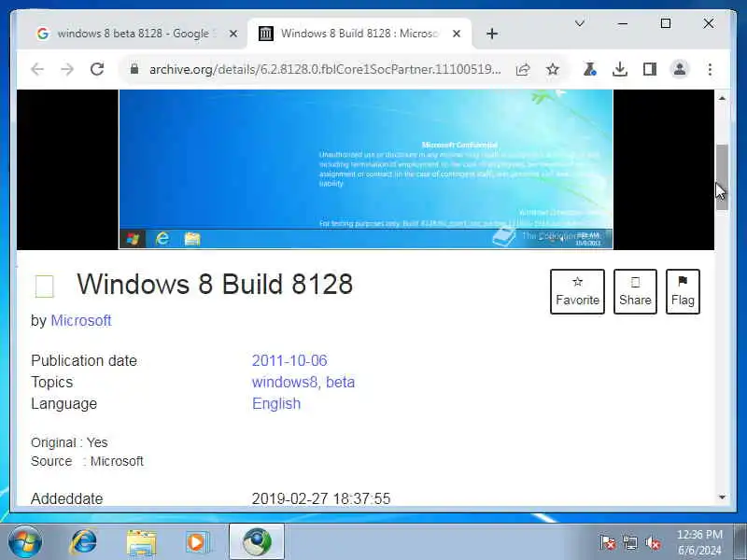Click the Windows 8 Build 8128 title
Screen dimensions: 747x560
[x=215, y=285]
